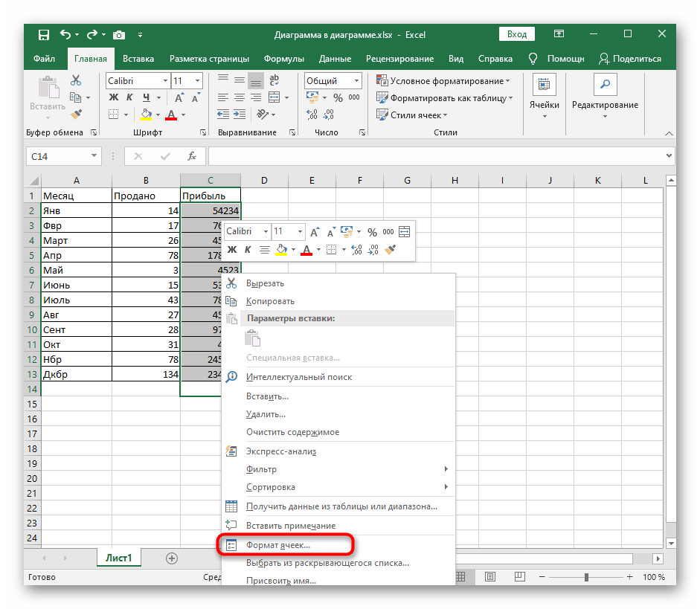The width and height of the screenshot is (700, 609).
Task: Click Wrap Text icon in ribbon
Action: (274, 80)
